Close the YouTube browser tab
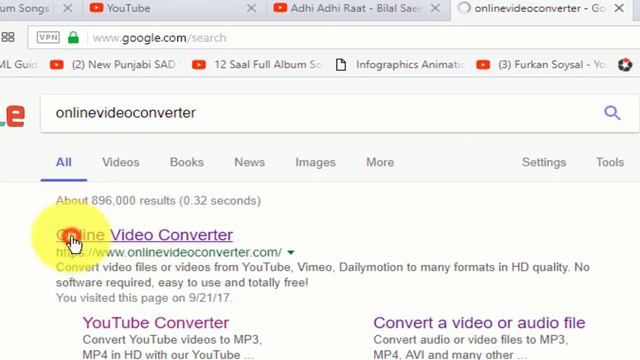The image size is (640, 360). pyautogui.click(x=252, y=8)
